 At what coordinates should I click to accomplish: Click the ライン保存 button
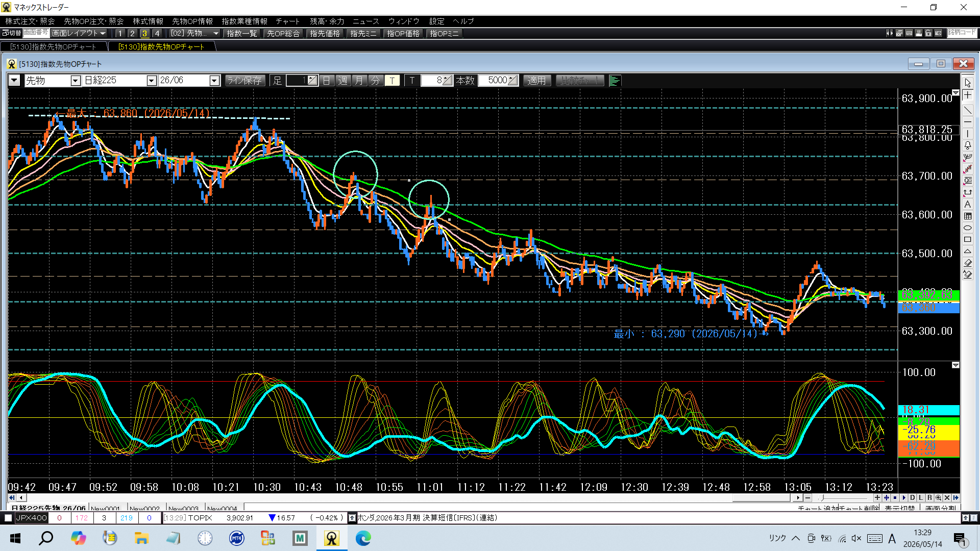pyautogui.click(x=244, y=81)
